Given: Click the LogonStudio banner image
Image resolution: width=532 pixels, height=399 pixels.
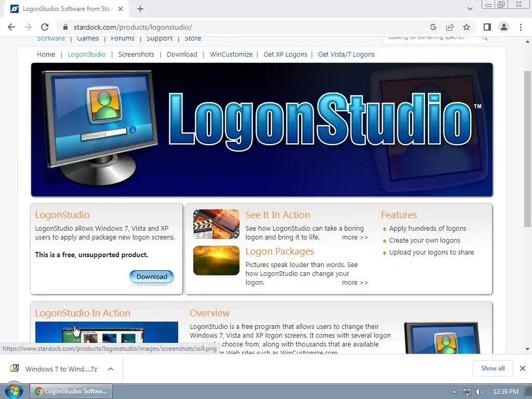Looking at the screenshot, I should (262, 129).
